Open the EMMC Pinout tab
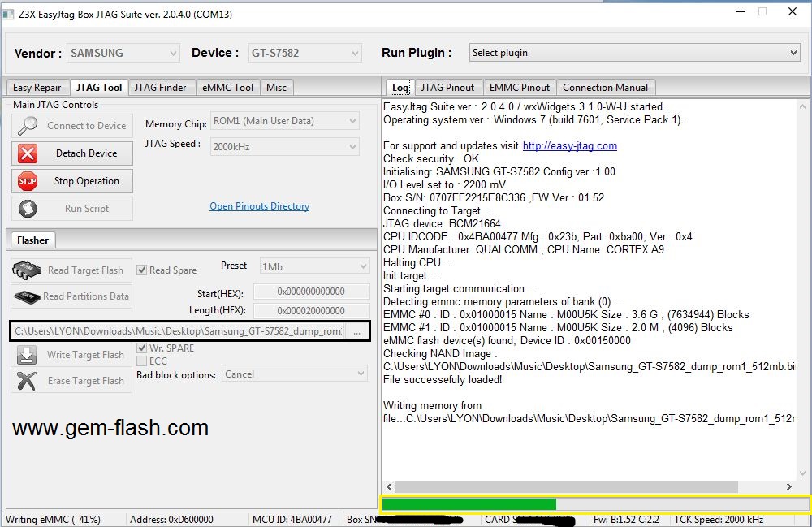 (520, 88)
